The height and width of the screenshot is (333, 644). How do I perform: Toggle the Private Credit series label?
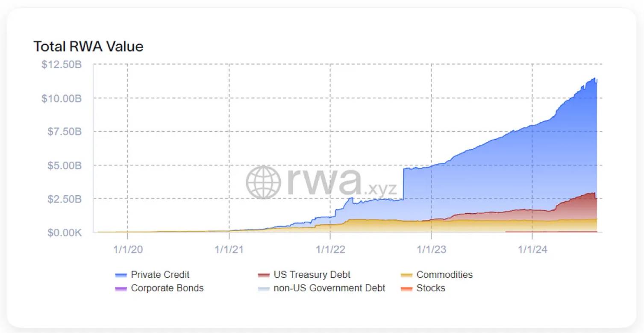(160, 275)
